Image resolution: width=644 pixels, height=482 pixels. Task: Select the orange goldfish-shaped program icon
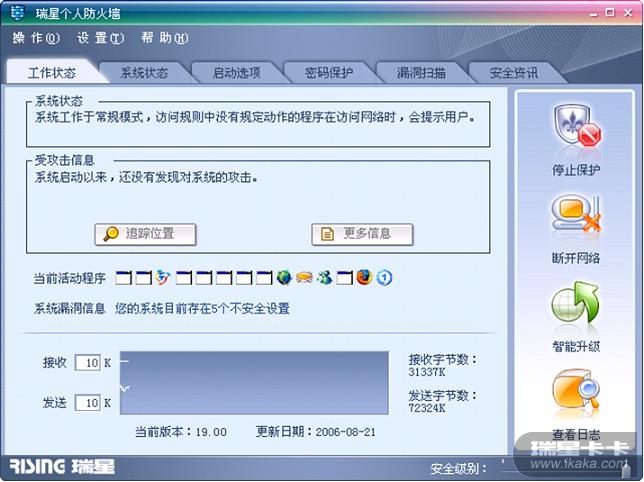tap(304, 278)
